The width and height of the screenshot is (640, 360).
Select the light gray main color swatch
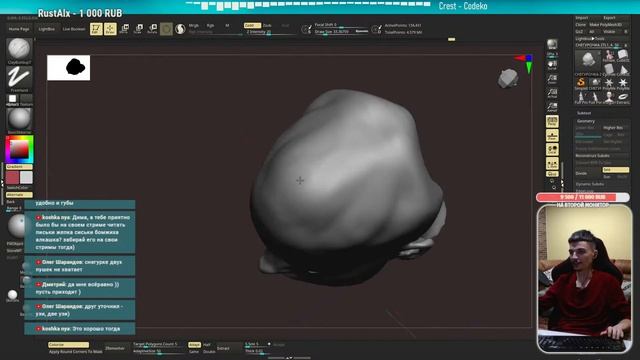pos(26,178)
